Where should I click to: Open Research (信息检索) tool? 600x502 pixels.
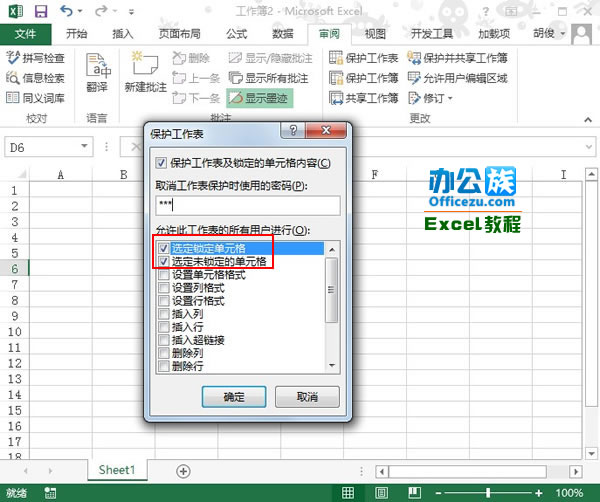point(35,78)
